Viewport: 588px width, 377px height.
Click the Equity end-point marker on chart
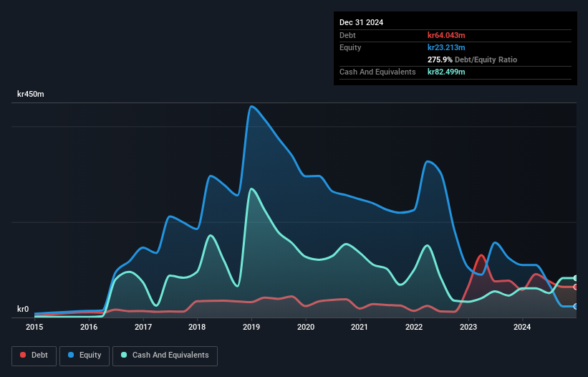click(x=575, y=307)
